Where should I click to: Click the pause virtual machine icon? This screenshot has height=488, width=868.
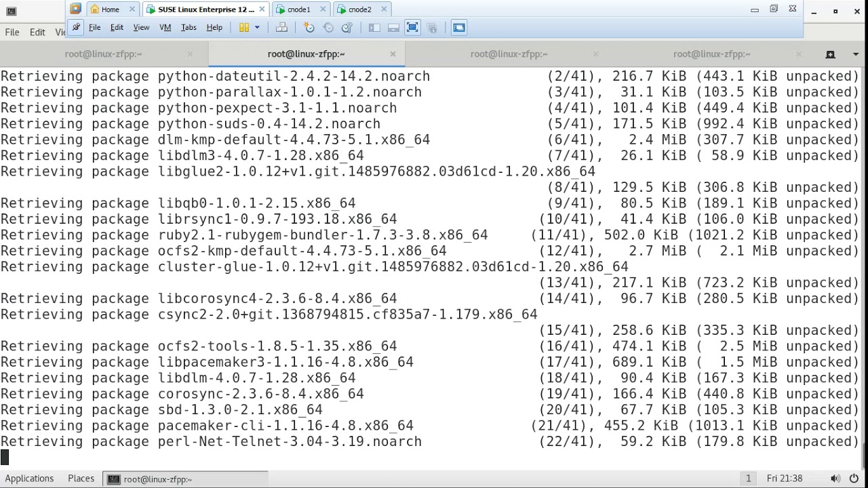[x=244, y=27]
